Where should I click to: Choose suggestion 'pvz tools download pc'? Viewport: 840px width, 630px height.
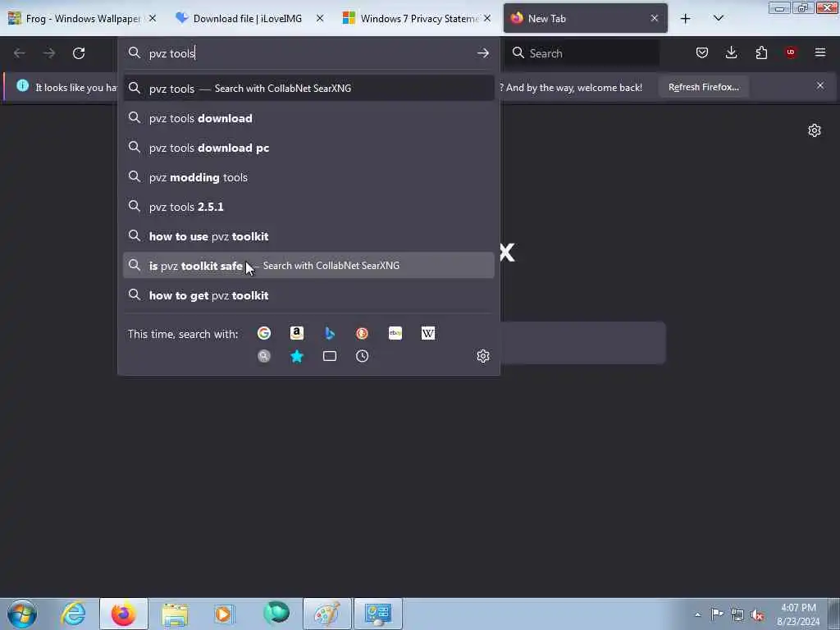click(308, 148)
